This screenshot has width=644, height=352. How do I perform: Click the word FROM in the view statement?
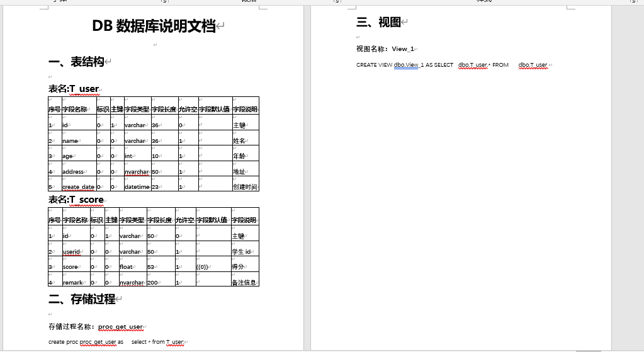pyautogui.click(x=500, y=65)
